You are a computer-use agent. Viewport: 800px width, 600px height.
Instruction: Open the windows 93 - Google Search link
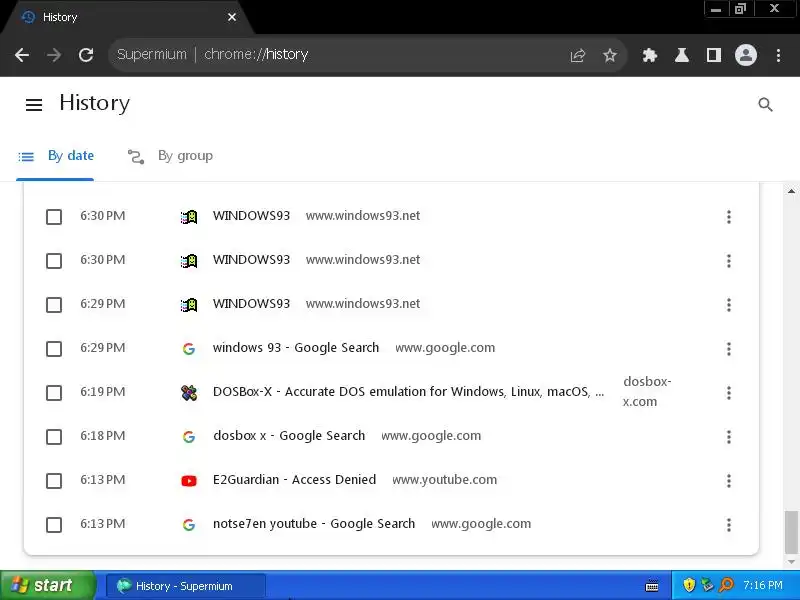[x=296, y=348]
